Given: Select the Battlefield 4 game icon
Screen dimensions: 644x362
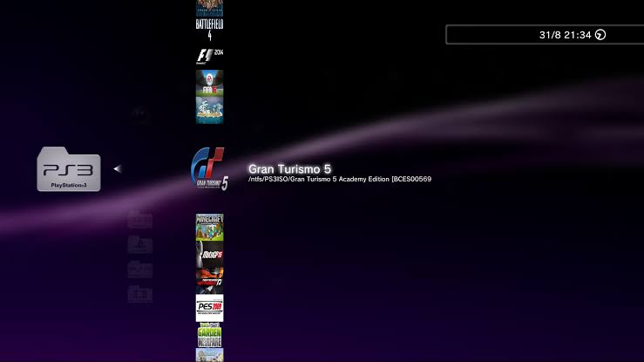Looking at the screenshot, I should click(x=209, y=30).
